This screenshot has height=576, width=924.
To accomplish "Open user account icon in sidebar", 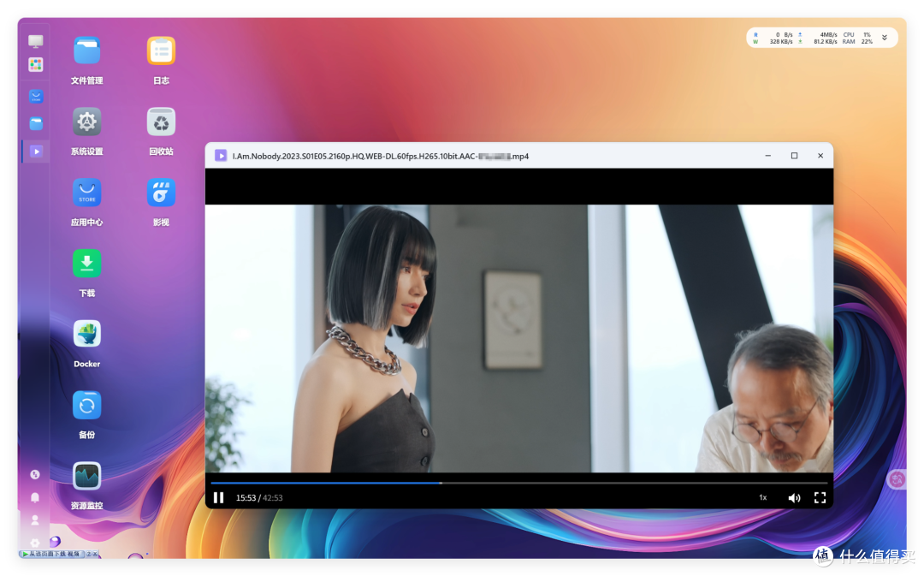I will click(x=35, y=520).
